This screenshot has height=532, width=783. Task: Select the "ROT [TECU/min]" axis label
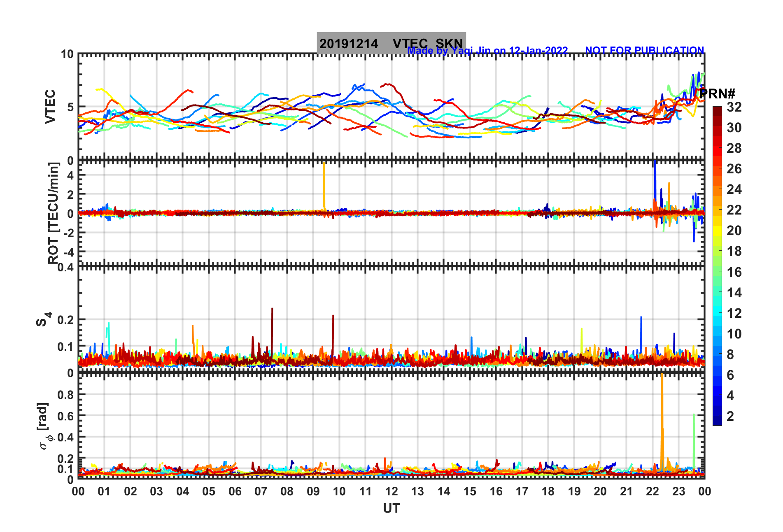coord(54,213)
